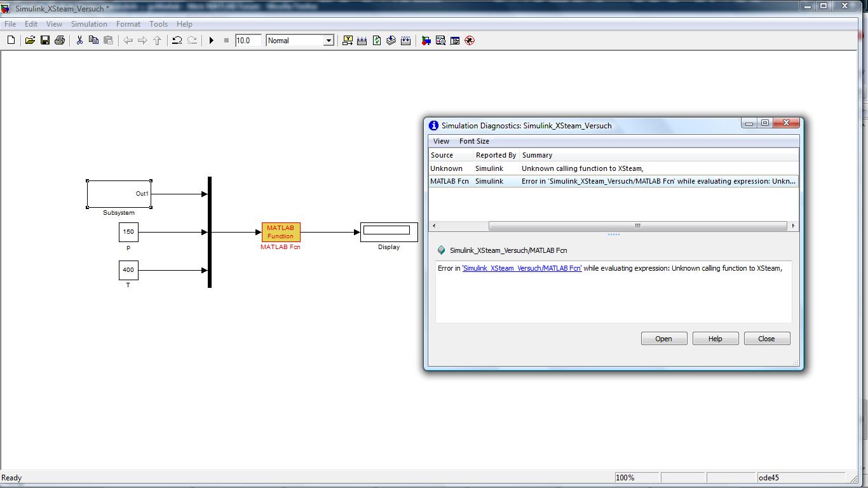Click the New model icon
868x488 pixels.
(x=11, y=41)
